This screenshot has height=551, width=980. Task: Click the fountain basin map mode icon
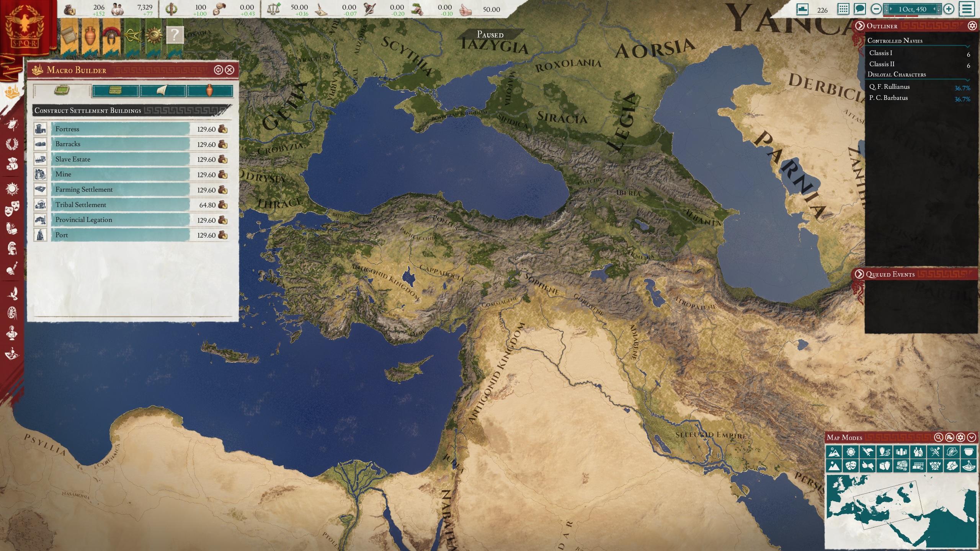[x=969, y=466]
